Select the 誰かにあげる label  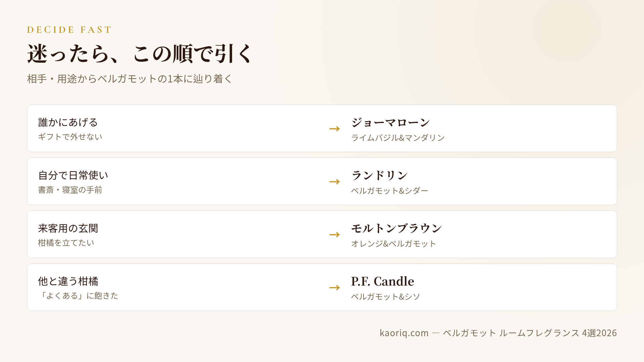pyautogui.click(x=68, y=122)
